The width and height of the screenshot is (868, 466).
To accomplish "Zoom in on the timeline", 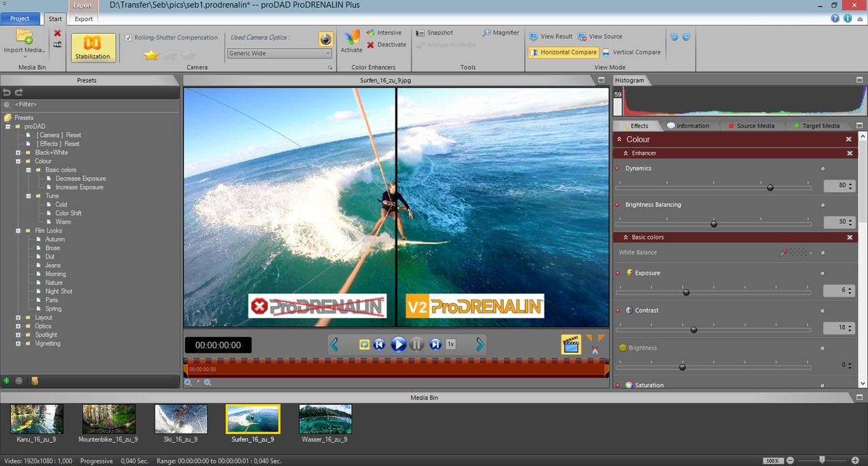I will coord(188,383).
